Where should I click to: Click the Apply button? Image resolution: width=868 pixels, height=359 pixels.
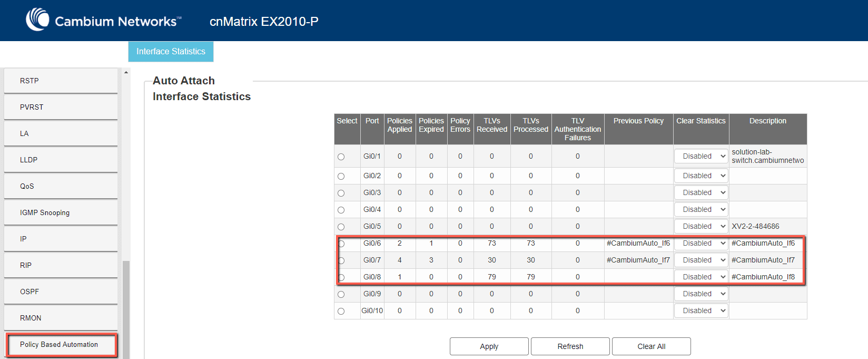[x=489, y=346]
